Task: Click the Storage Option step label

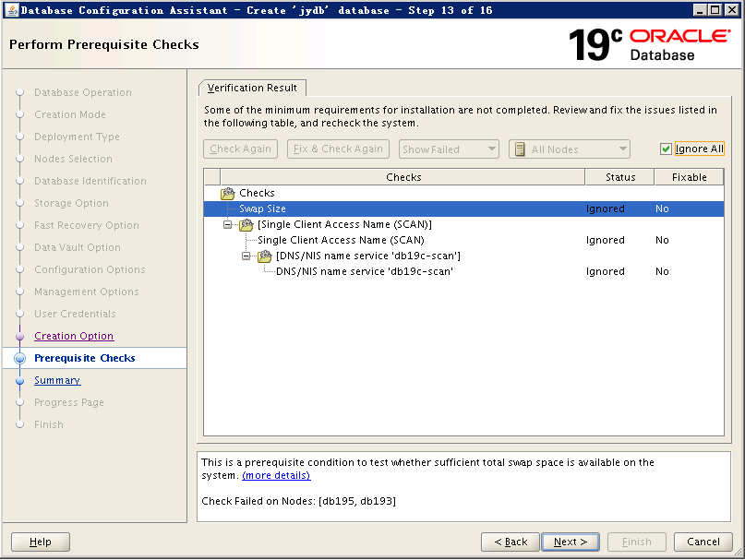Action: (71, 203)
